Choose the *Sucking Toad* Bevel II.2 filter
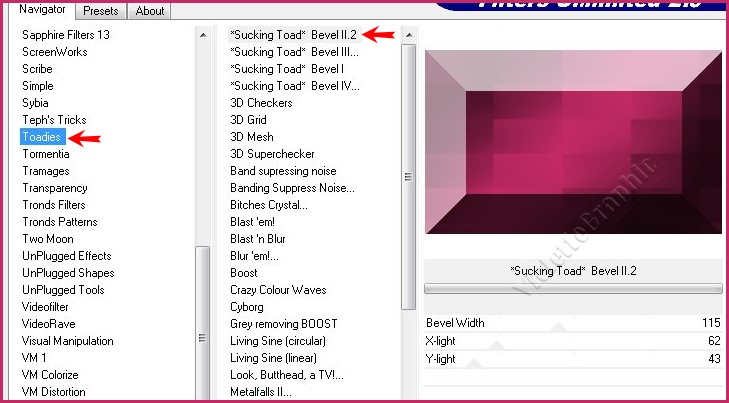 pyautogui.click(x=293, y=35)
